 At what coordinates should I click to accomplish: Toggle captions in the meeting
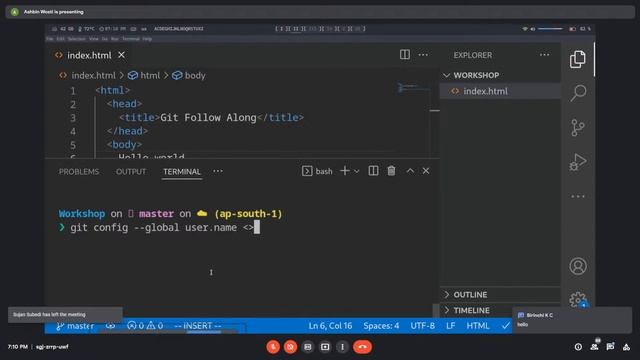308,347
